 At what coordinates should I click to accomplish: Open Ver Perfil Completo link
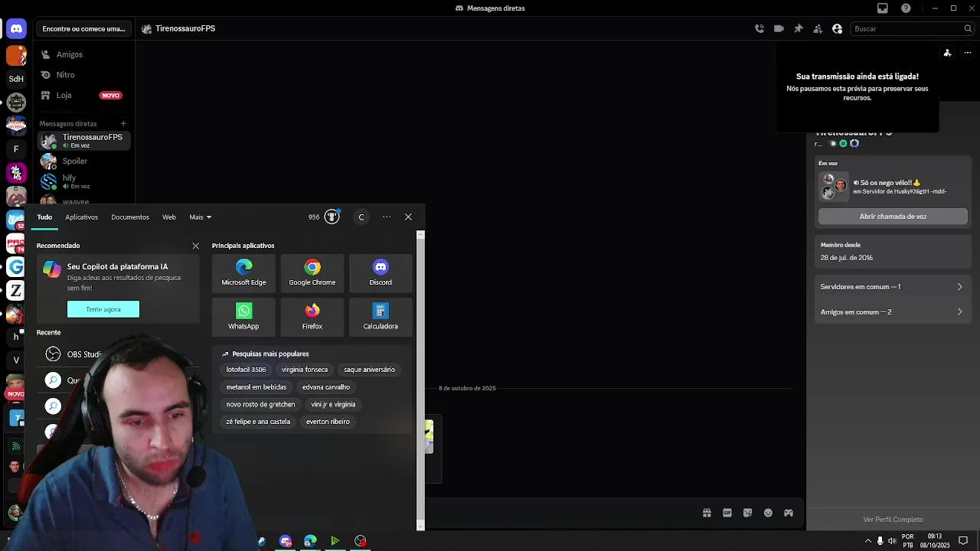pos(893,520)
